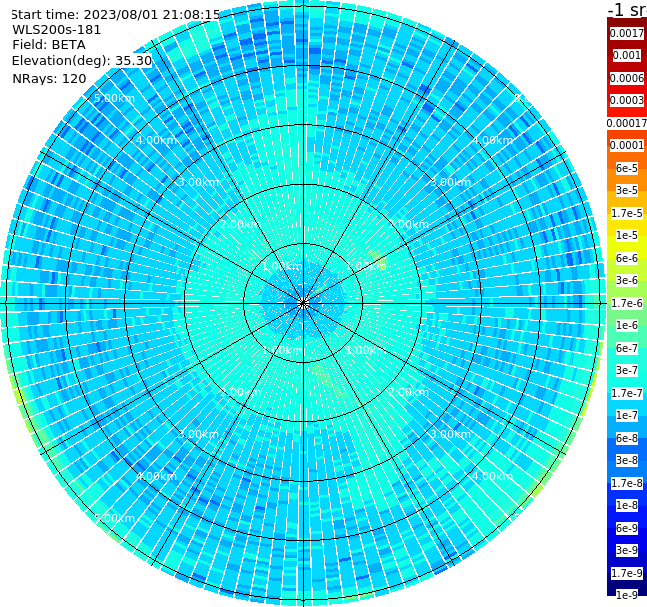Click the 6e-7 colorbar label
The width and height of the screenshot is (647, 607).
[627, 348]
